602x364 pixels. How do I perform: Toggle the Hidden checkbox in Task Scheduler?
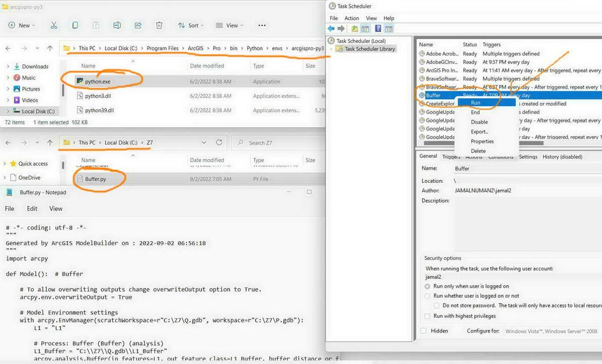click(423, 331)
